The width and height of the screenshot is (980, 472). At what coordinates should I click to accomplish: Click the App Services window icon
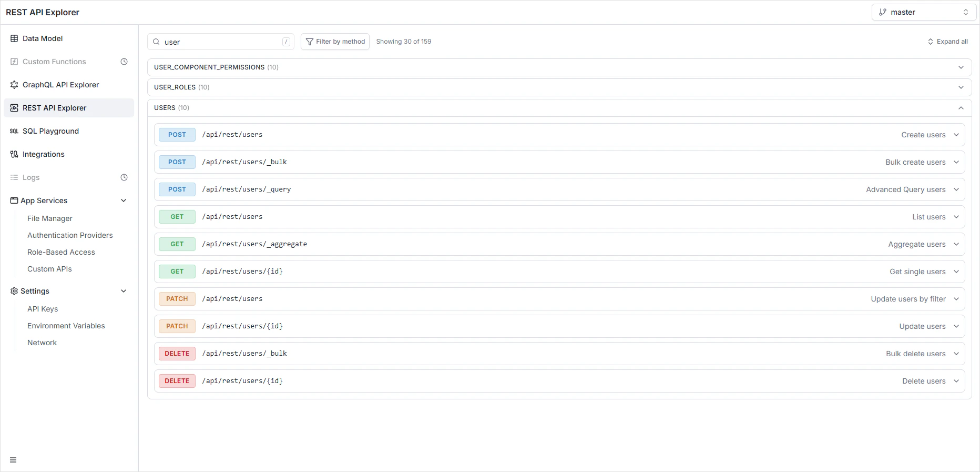click(14, 200)
